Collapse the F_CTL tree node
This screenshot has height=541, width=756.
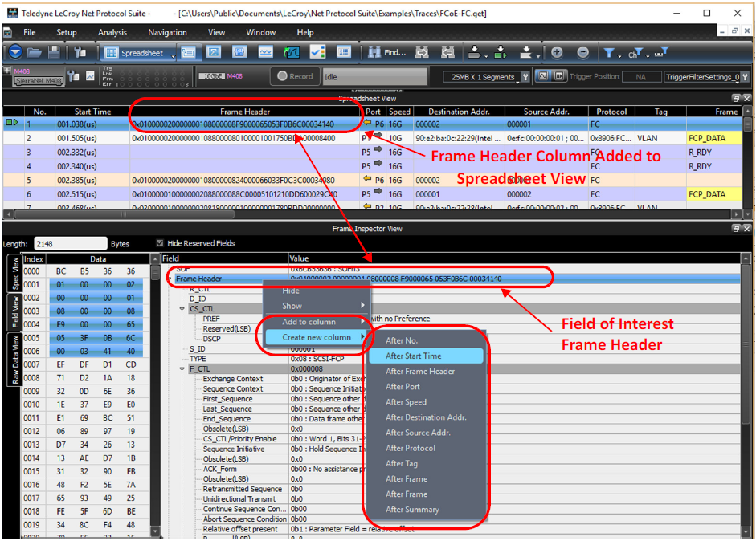[182, 368]
